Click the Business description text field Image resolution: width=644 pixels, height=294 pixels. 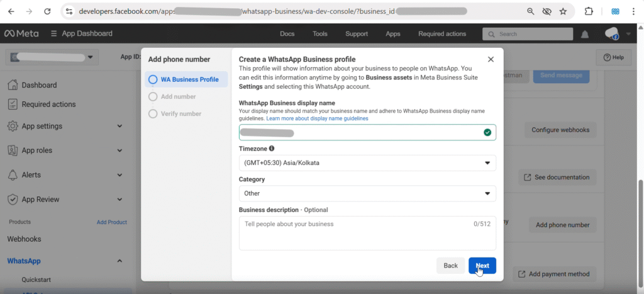click(x=367, y=234)
